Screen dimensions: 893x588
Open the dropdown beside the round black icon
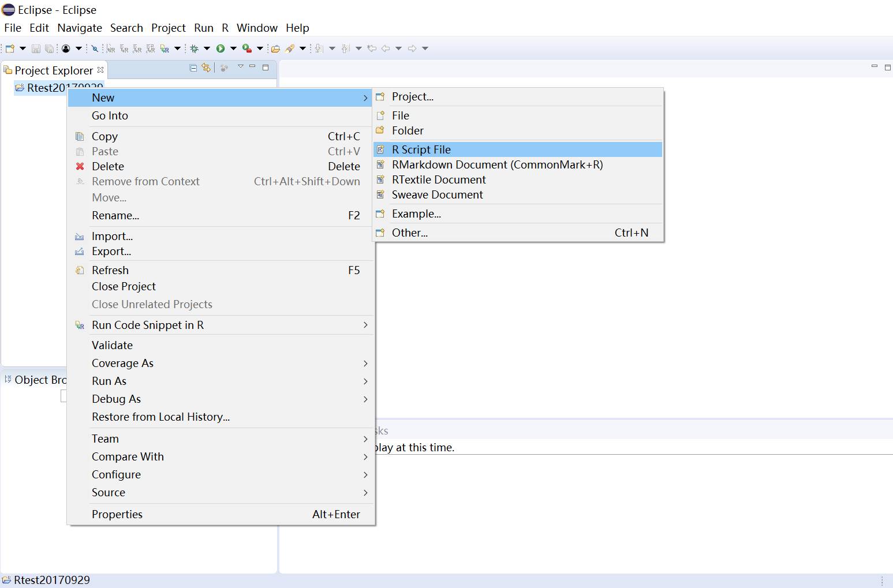79,48
